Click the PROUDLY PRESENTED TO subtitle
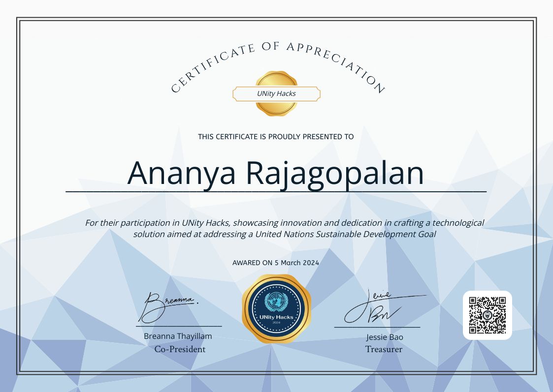553x392 pixels. [x=276, y=137]
